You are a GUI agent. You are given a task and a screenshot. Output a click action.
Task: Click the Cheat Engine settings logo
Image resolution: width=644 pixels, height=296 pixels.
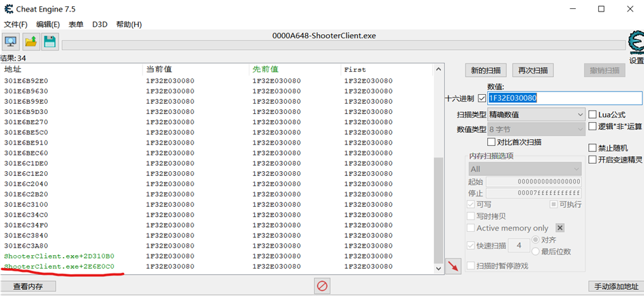[636, 44]
